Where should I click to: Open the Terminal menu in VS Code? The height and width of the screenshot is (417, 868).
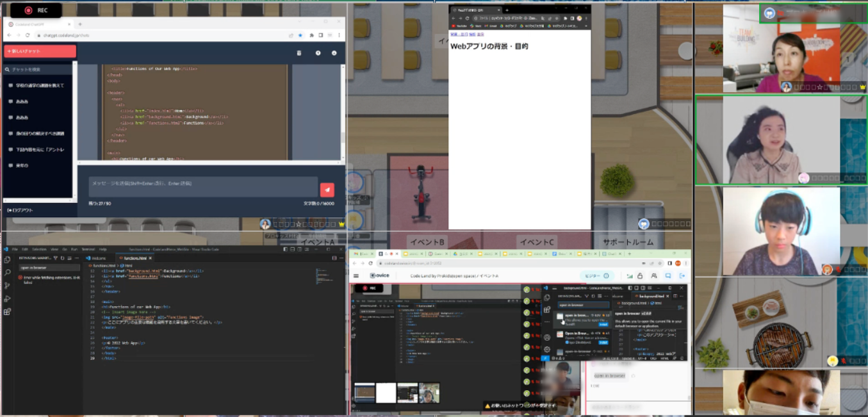pos(87,249)
